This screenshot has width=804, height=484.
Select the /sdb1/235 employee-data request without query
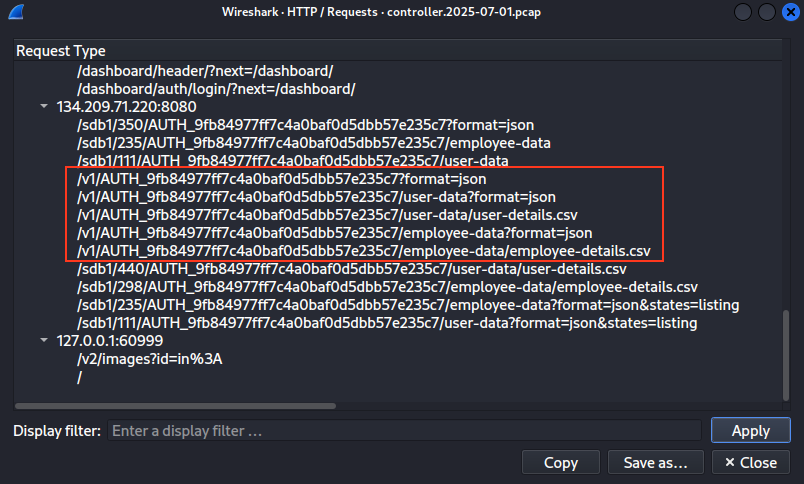[x=313, y=143]
